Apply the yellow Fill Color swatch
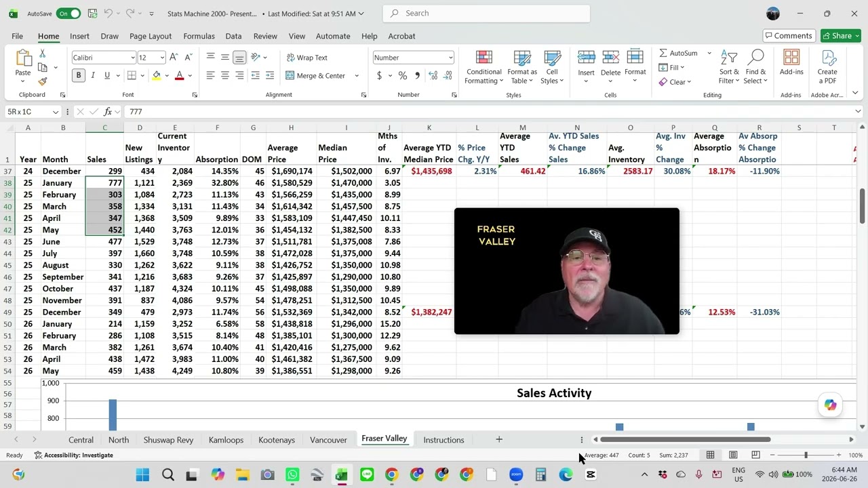This screenshot has height=488, width=868. point(157,76)
